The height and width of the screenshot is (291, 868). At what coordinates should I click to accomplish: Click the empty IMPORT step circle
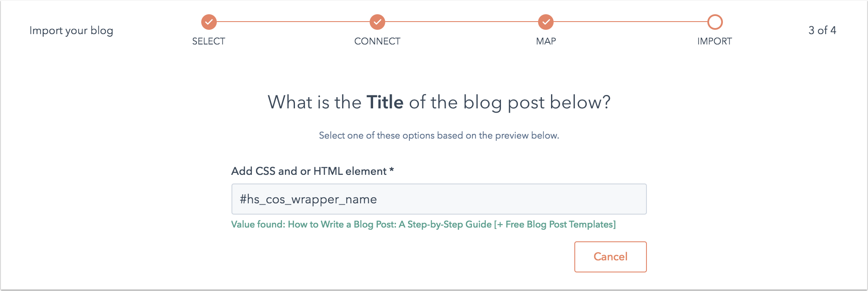[x=715, y=22]
